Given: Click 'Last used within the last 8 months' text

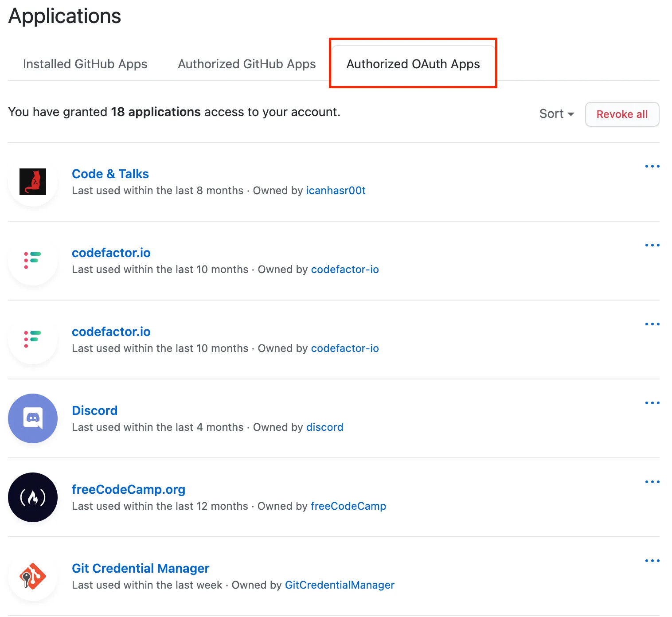Looking at the screenshot, I should point(158,191).
